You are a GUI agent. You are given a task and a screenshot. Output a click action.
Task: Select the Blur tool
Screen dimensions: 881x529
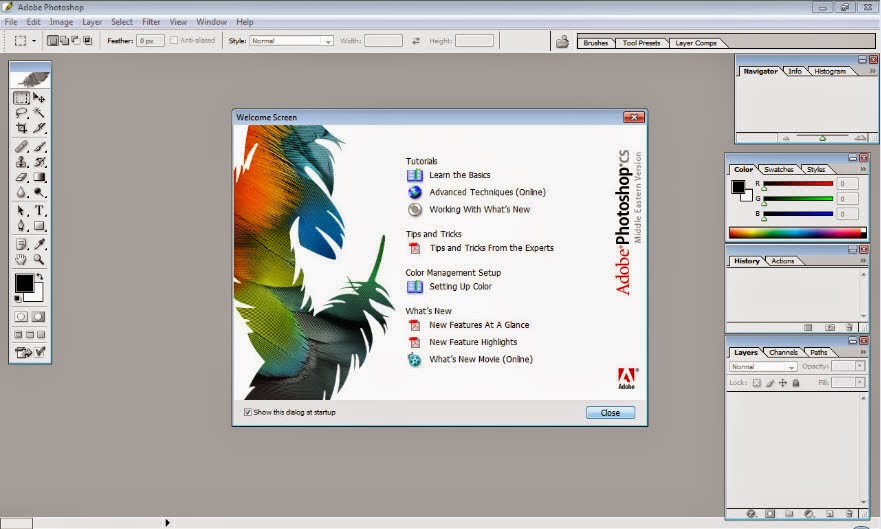tap(21, 192)
